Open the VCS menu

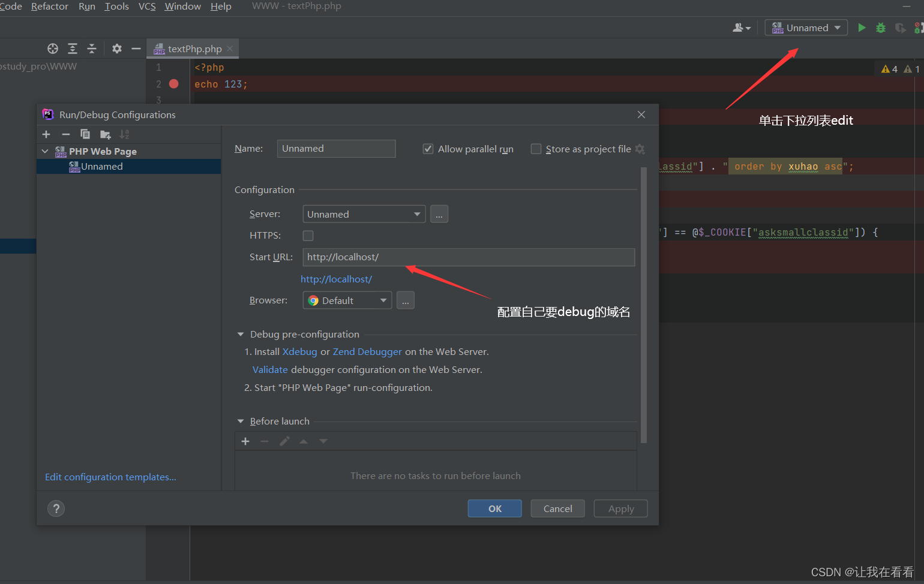click(147, 7)
